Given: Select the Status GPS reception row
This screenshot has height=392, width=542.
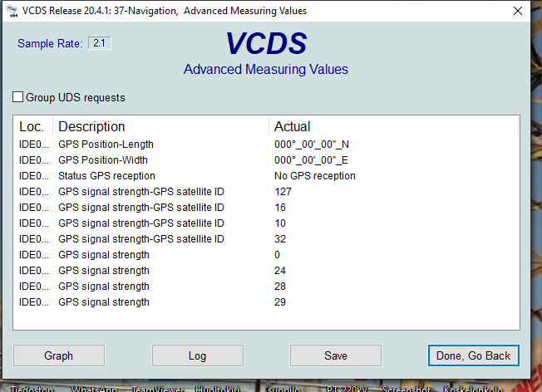Looking at the screenshot, I should (x=266, y=176).
